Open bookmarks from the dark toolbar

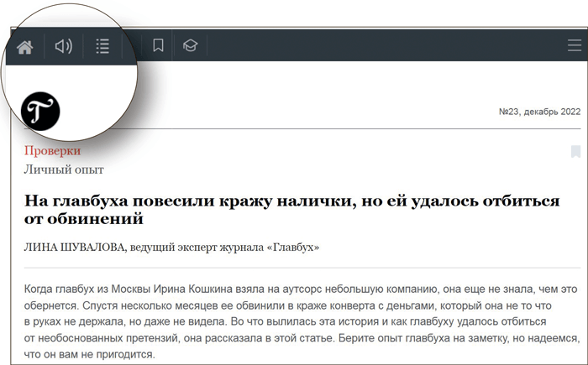tap(158, 46)
